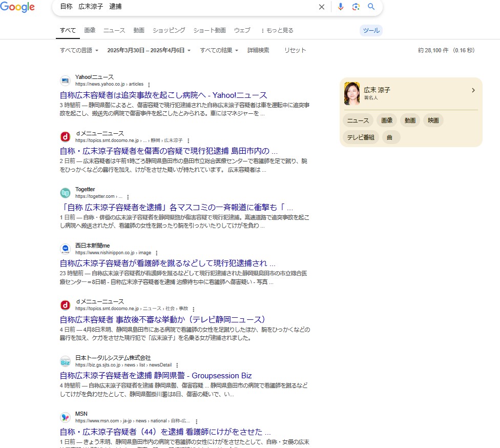Screen dimensions: 500x448
Task: Start voice search with microphone icon
Action: click(x=341, y=7)
